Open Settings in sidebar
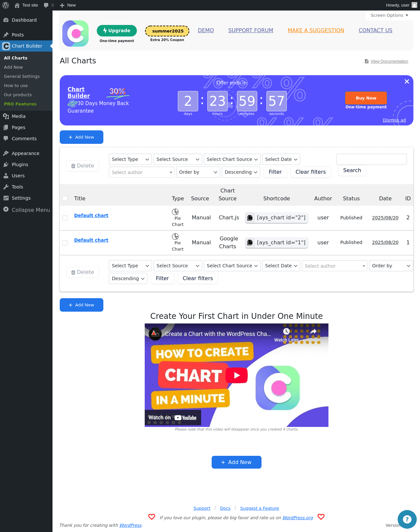The height and width of the screenshot is (532, 420). pos(26,198)
